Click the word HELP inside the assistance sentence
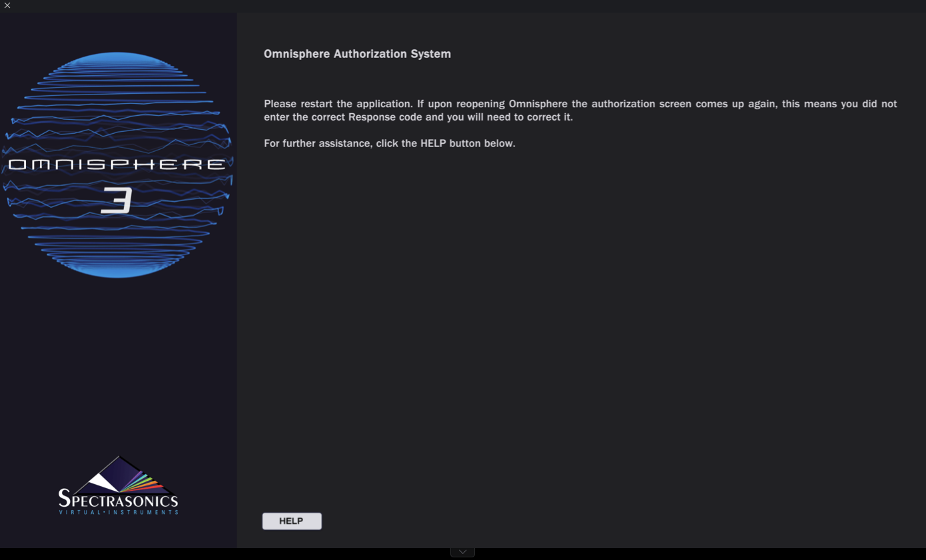 coord(433,143)
